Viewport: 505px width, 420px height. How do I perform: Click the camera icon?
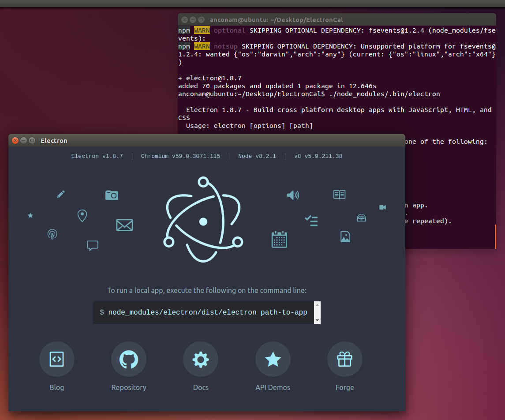(x=112, y=195)
